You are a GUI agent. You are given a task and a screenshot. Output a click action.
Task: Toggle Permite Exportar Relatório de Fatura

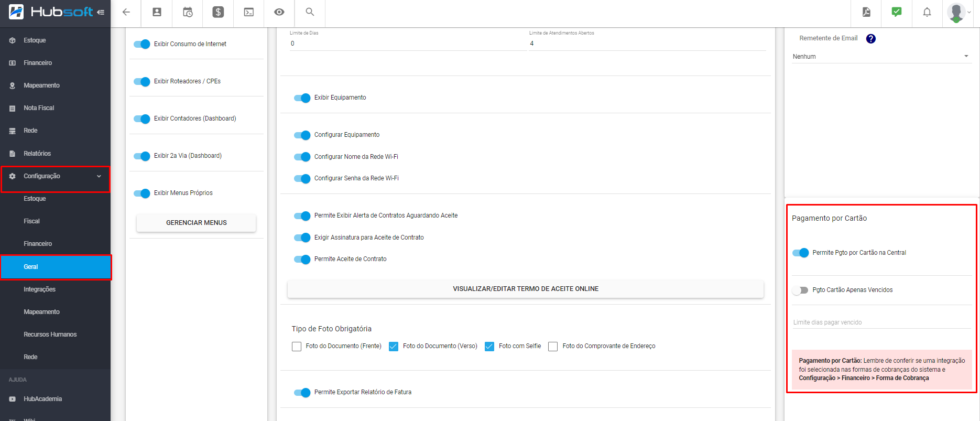[302, 392]
